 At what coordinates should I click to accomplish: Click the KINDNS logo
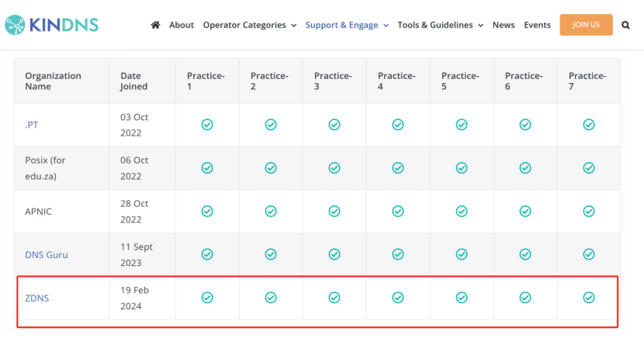click(50, 25)
